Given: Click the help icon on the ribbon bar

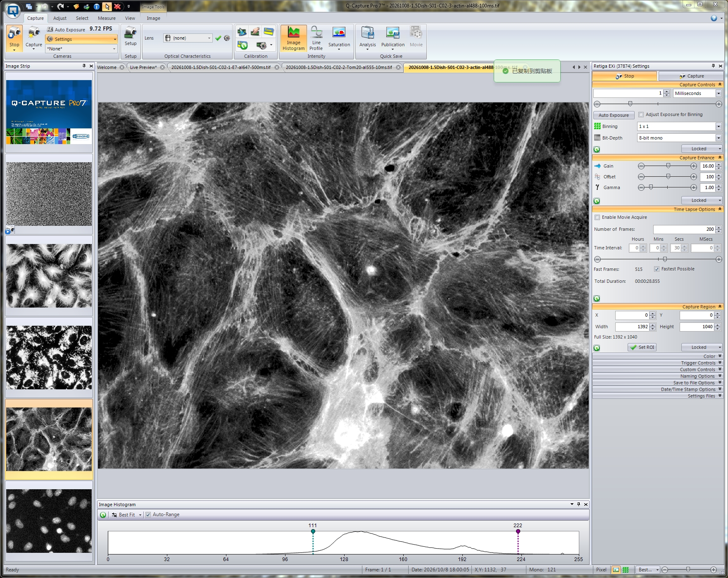Looking at the screenshot, I should [714, 18].
